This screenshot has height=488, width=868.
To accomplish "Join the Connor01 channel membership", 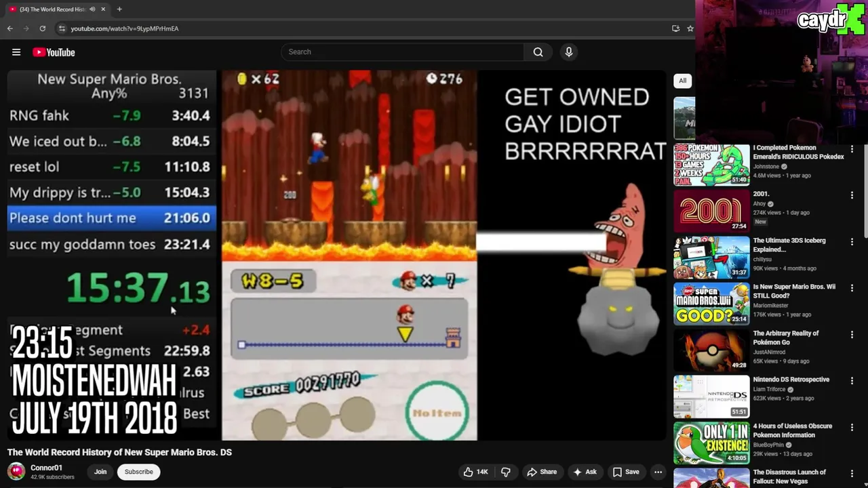I will pos(100,472).
